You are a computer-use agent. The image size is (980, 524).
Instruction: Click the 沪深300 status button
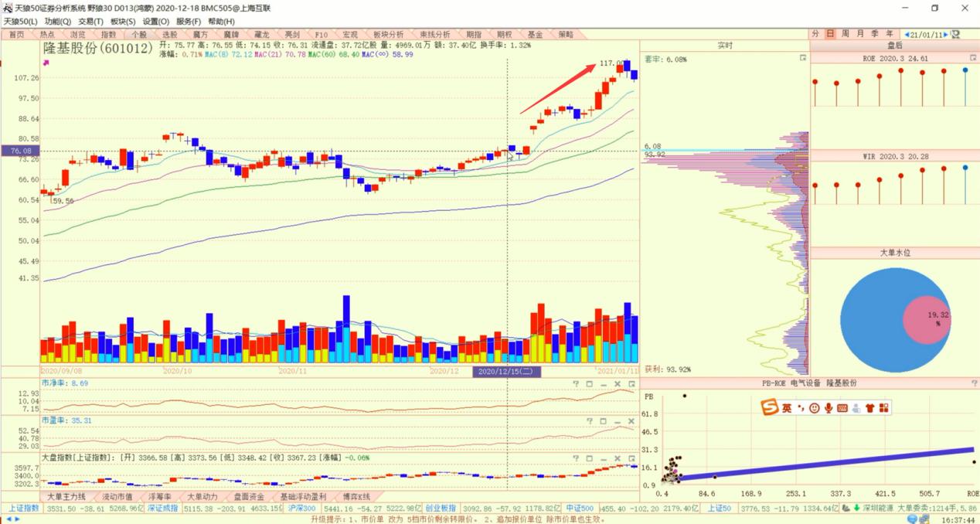[x=302, y=509]
